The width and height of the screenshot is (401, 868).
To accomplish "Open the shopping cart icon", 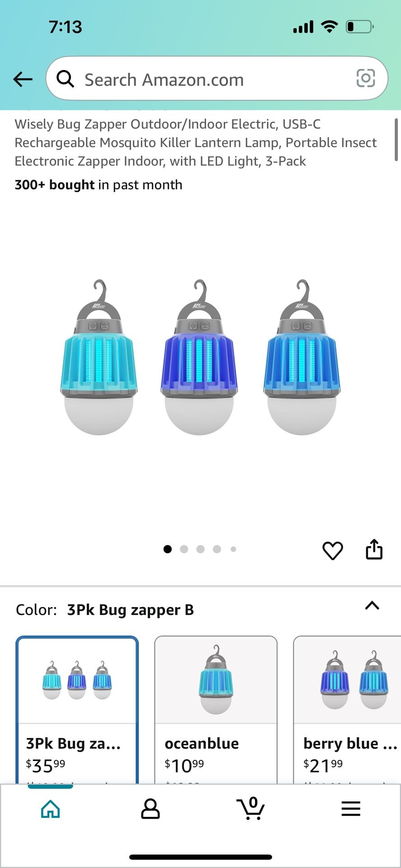I will pos(250,808).
